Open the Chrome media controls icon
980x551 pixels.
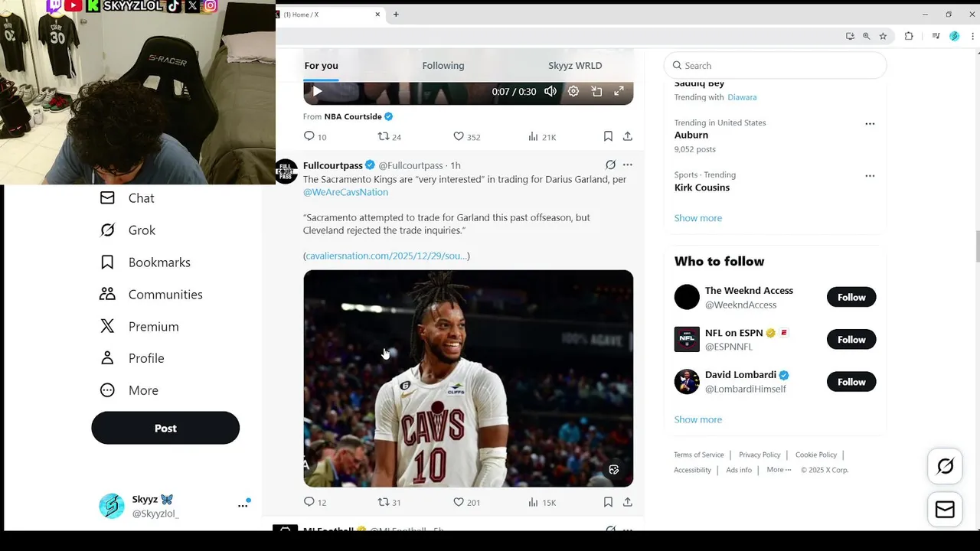point(936,36)
